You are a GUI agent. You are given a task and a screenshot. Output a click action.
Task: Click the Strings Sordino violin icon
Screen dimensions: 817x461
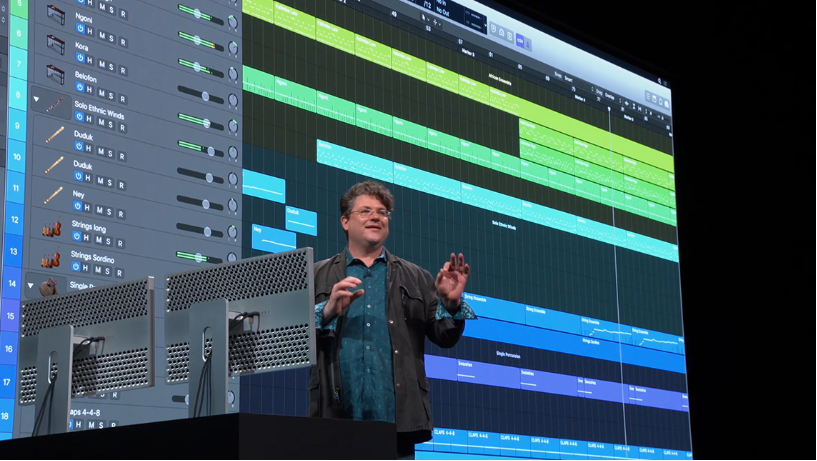pos(51,259)
